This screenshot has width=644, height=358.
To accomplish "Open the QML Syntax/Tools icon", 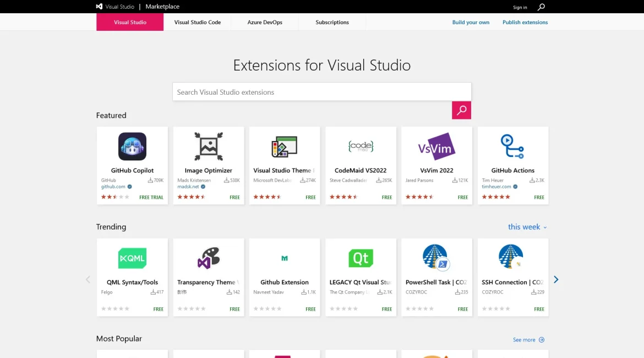I will pos(132,258).
